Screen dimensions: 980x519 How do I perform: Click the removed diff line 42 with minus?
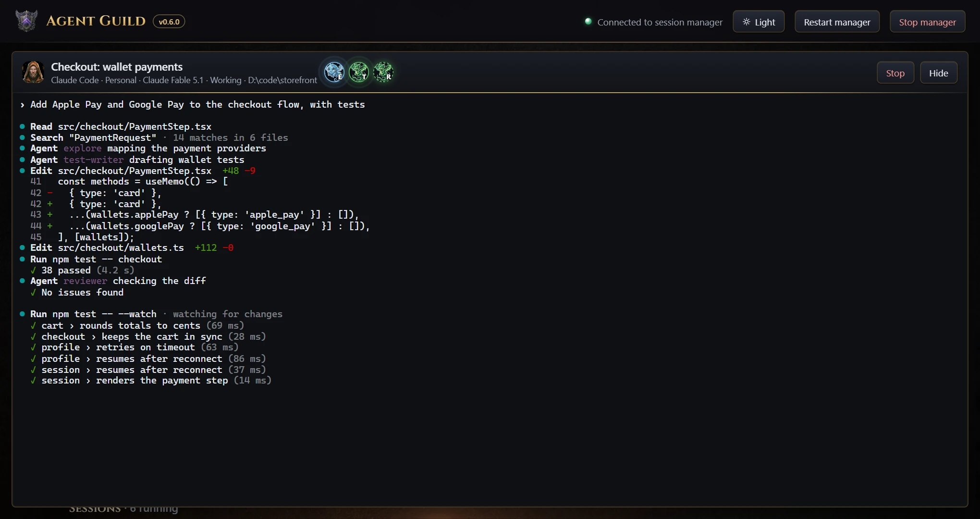click(x=96, y=193)
